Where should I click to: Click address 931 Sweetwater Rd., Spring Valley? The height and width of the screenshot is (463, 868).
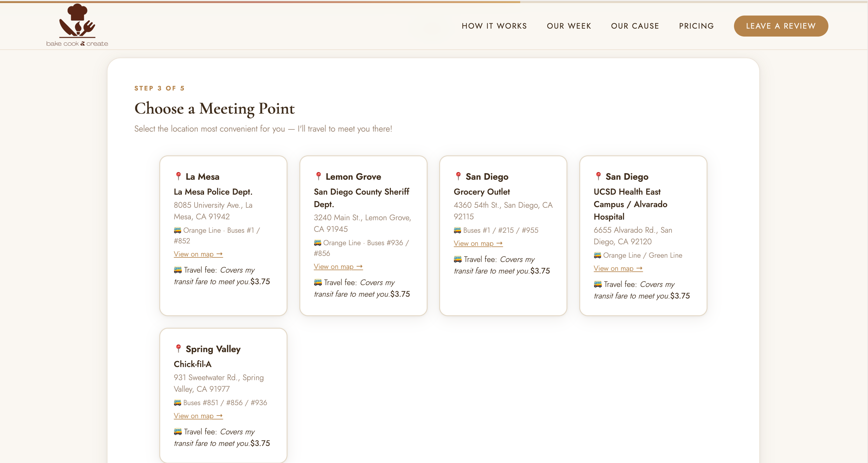pos(219,383)
